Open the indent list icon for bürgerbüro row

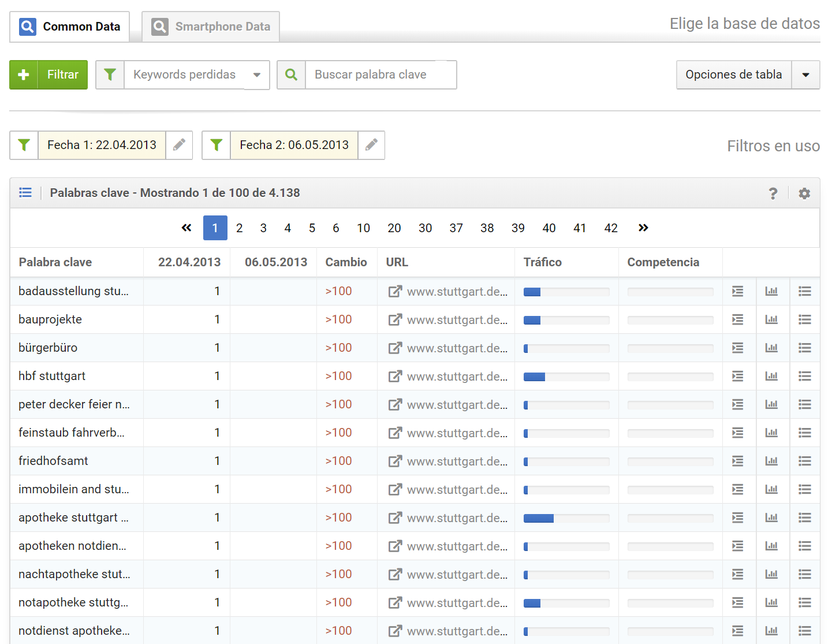[x=738, y=348]
